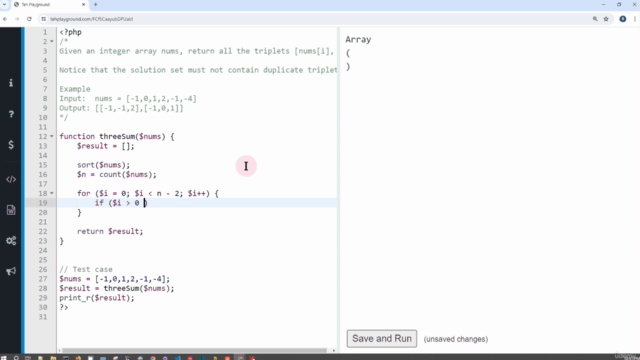This screenshot has width=640, height=360.
Task: Click the taskbar search icon
Action: (x=16, y=358)
